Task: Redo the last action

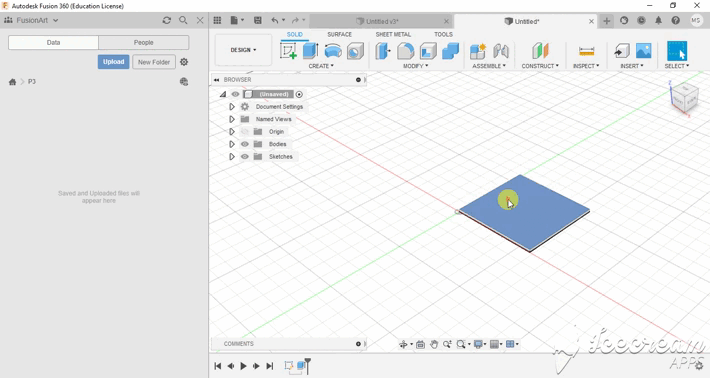Action: (x=295, y=20)
